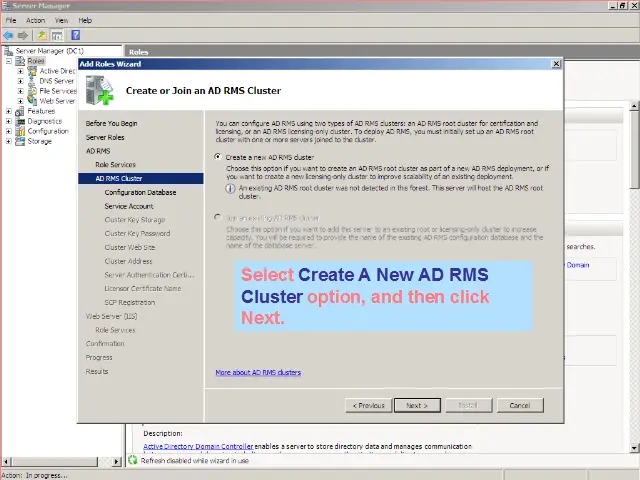Select Confirmation wizard step
The image size is (640, 480).
pos(105,344)
